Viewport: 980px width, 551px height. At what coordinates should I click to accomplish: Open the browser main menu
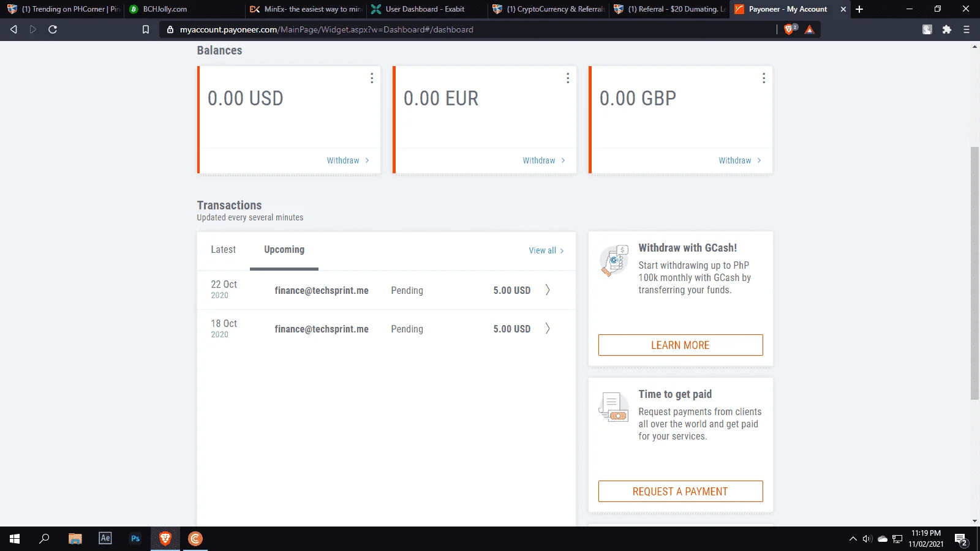tap(967, 29)
